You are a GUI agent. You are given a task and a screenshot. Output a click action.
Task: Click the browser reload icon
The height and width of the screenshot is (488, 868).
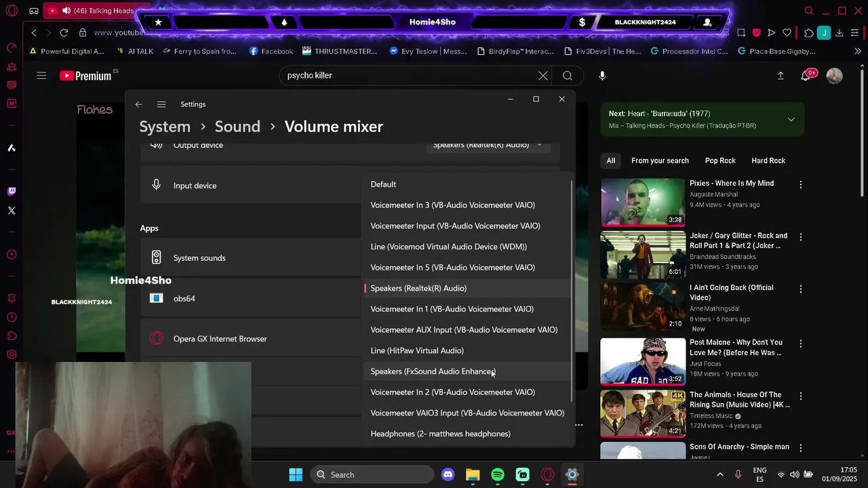[64, 33]
